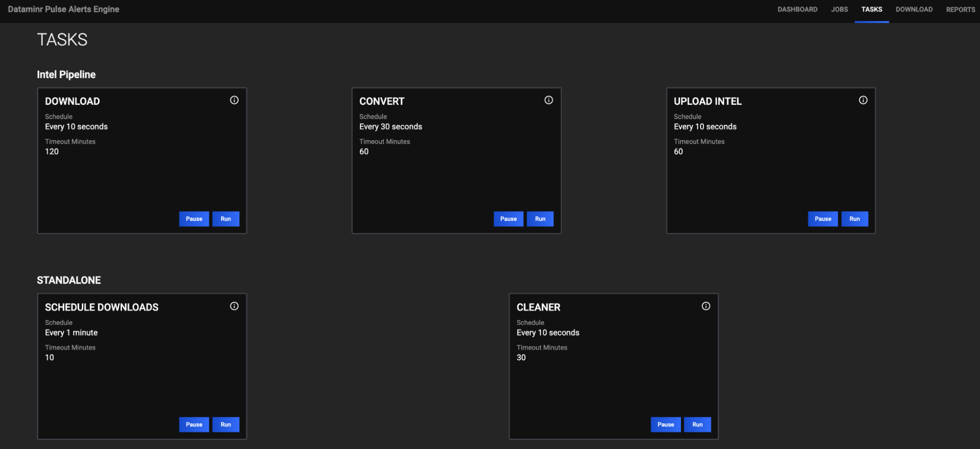The width and height of the screenshot is (980, 449).
Task: Click timeout value 120 on DOWNLOAD card
Action: (52, 151)
